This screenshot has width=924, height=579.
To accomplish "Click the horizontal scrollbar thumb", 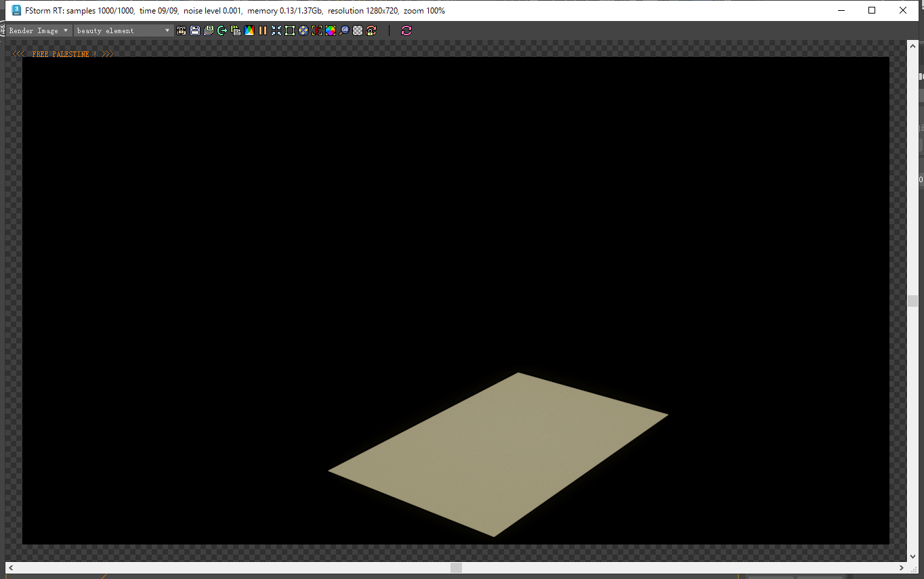I will [456, 567].
